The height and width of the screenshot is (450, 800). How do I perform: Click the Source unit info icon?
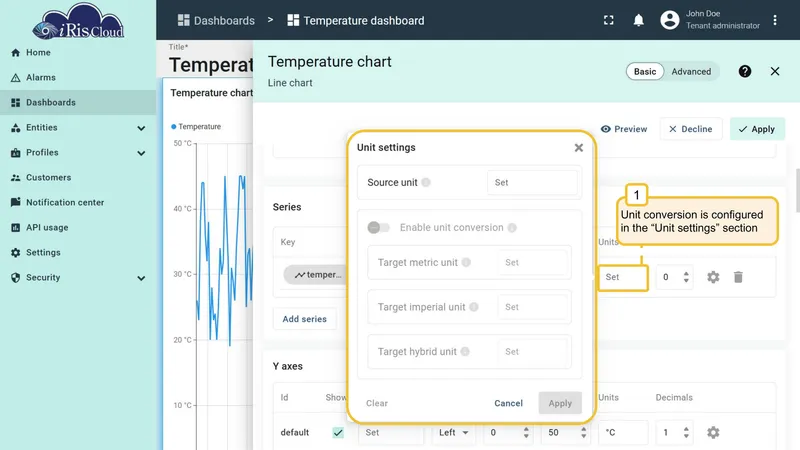coord(426,182)
